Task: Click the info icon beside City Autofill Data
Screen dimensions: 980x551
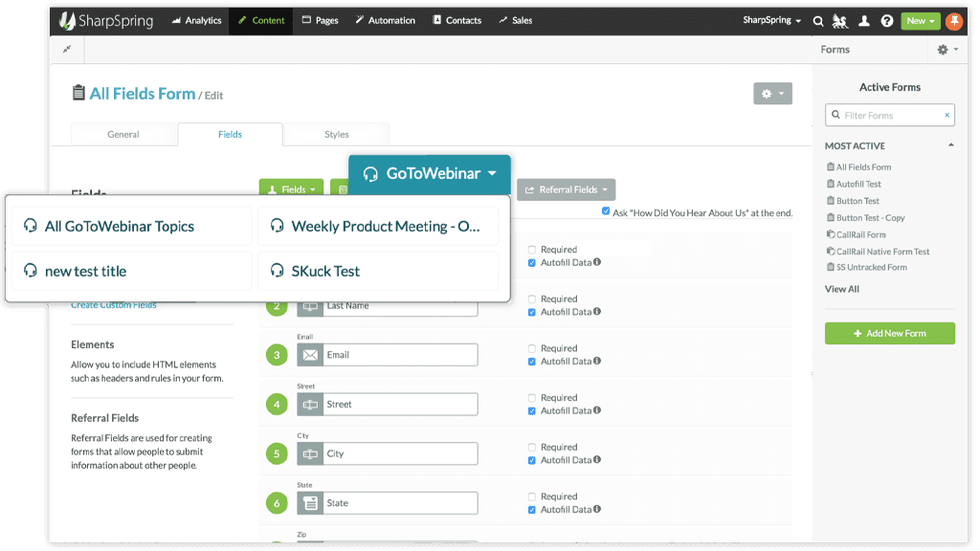Action: [x=597, y=459]
